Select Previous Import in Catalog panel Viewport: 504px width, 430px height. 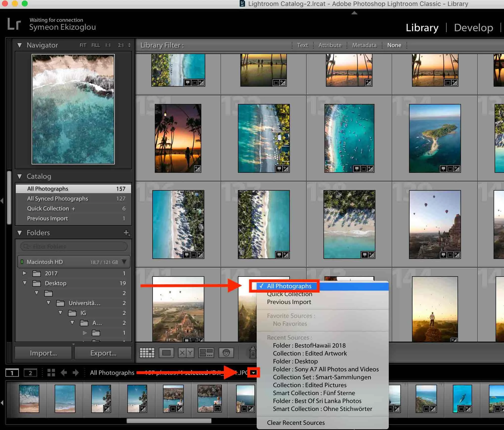click(73, 219)
